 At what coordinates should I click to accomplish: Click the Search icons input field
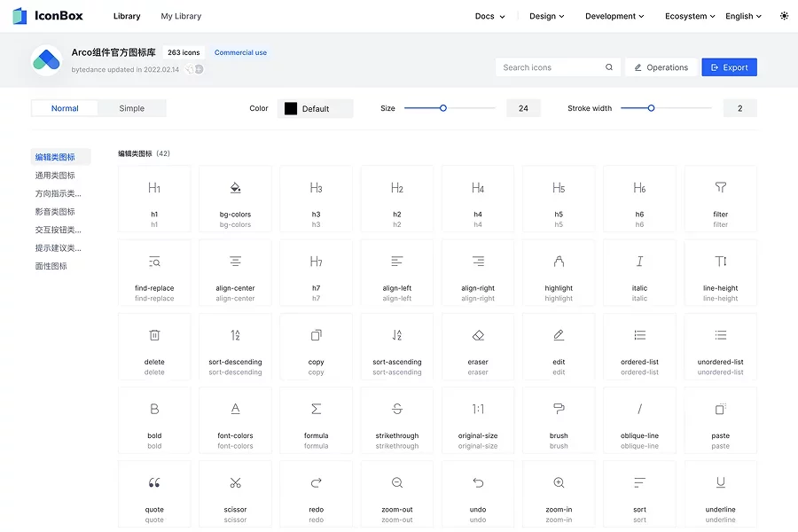coord(550,67)
